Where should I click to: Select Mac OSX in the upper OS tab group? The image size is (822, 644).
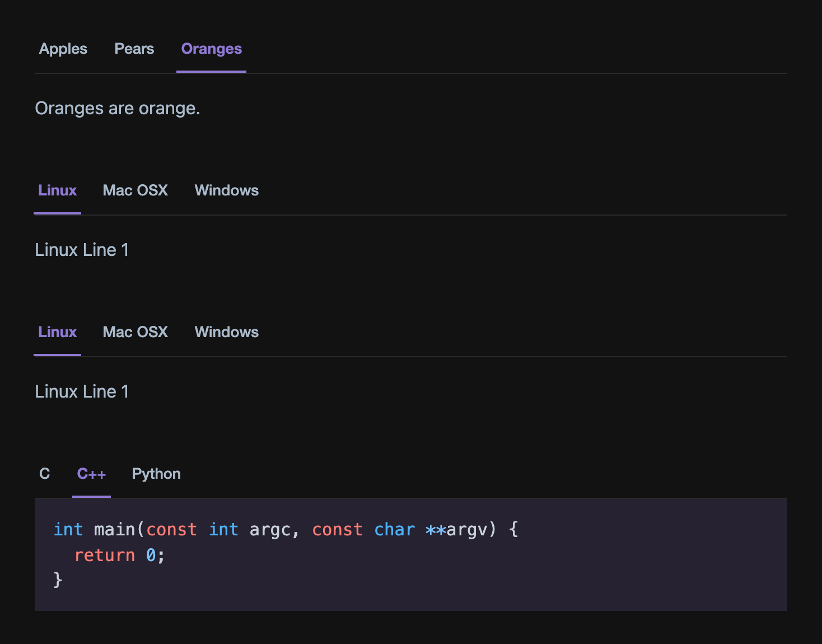click(136, 190)
